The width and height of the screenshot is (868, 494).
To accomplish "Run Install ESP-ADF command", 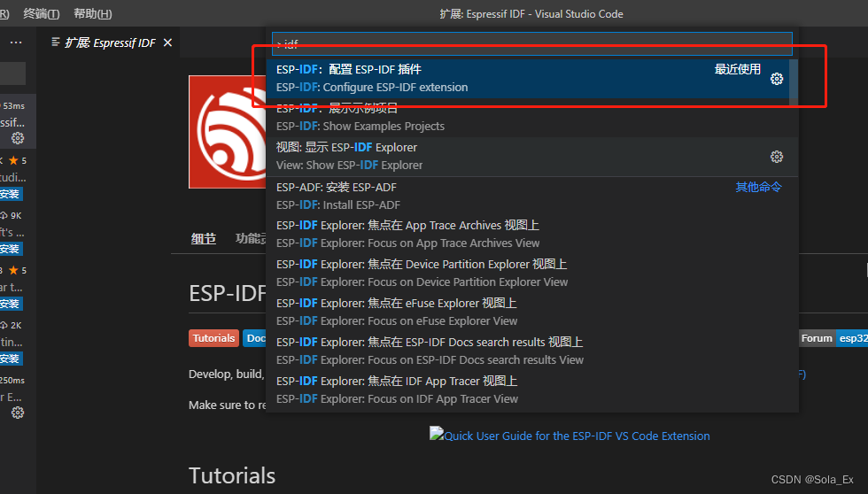I will [x=532, y=196].
